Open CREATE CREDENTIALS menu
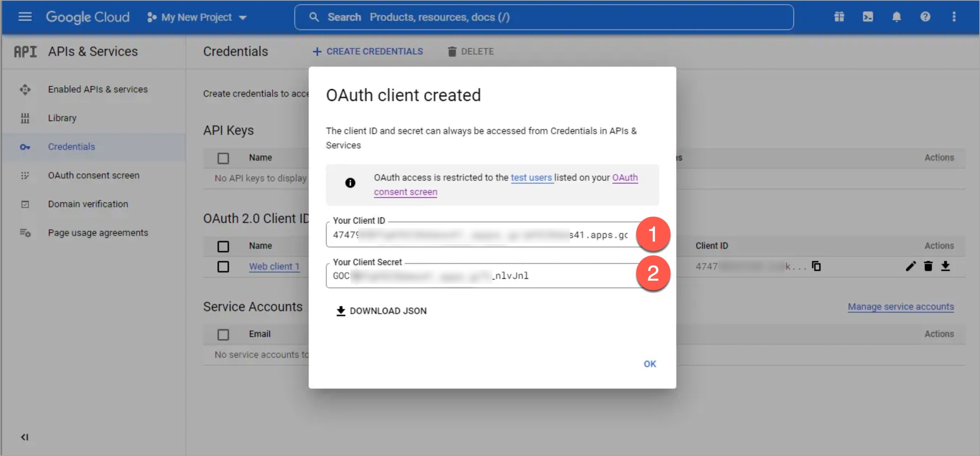Viewport: 980px width, 456px height. click(368, 51)
